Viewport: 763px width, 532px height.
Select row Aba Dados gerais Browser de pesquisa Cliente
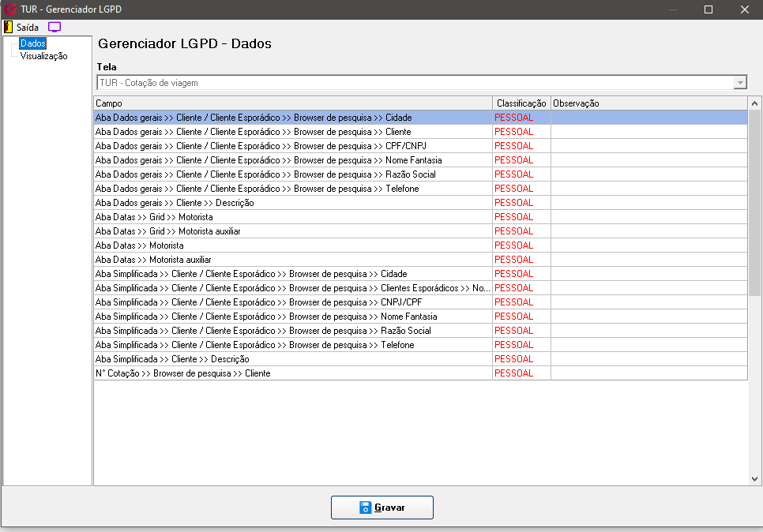[x=420, y=132]
